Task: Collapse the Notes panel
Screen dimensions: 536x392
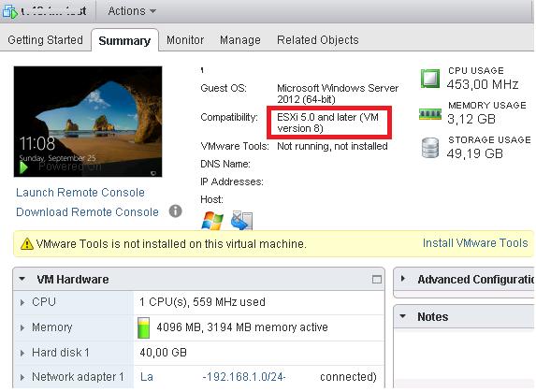Action: [403, 316]
